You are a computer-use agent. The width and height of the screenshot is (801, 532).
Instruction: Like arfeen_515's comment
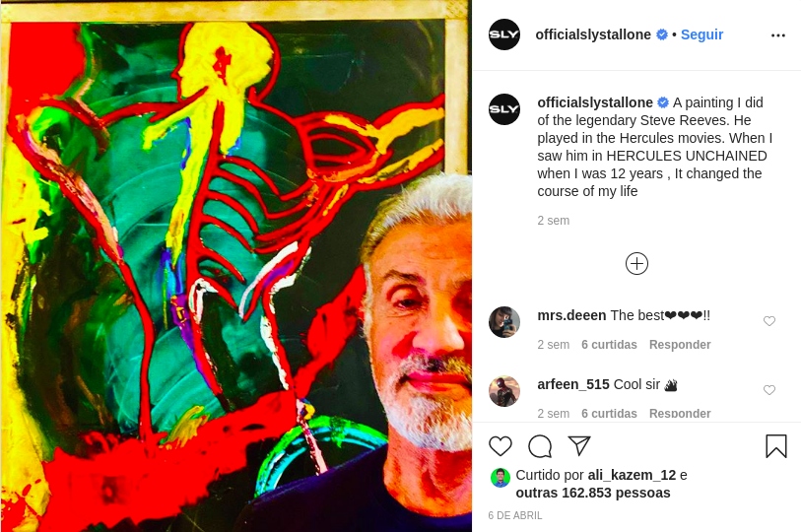tap(769, 390)
